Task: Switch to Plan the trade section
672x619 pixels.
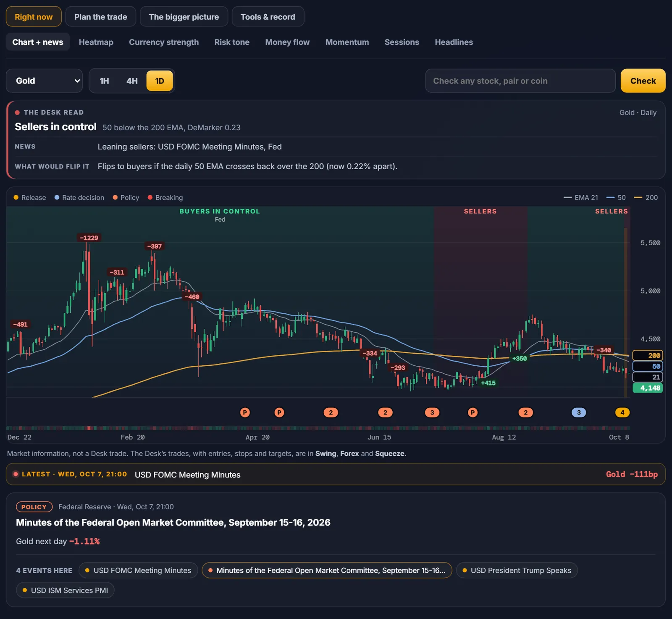Action: click(x=100, y=17)
